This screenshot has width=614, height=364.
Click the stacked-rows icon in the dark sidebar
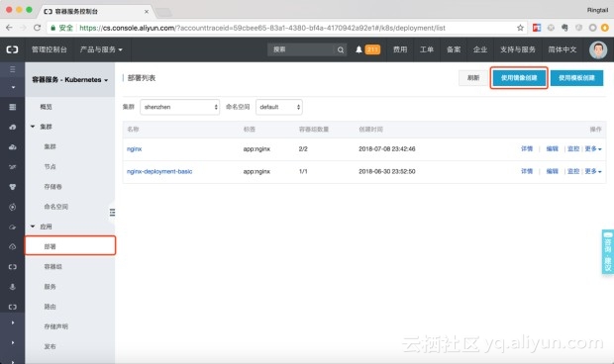point(13,107)
